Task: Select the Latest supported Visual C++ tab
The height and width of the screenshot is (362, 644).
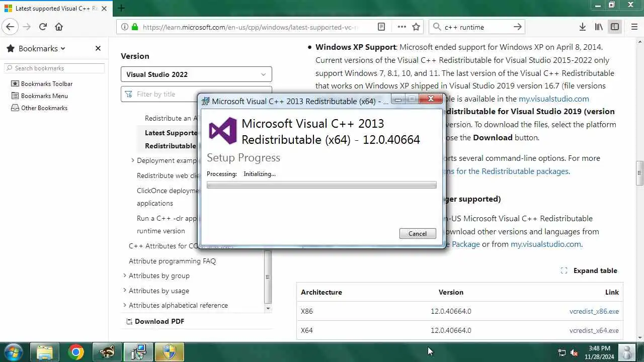Action: tap(56, 8)
